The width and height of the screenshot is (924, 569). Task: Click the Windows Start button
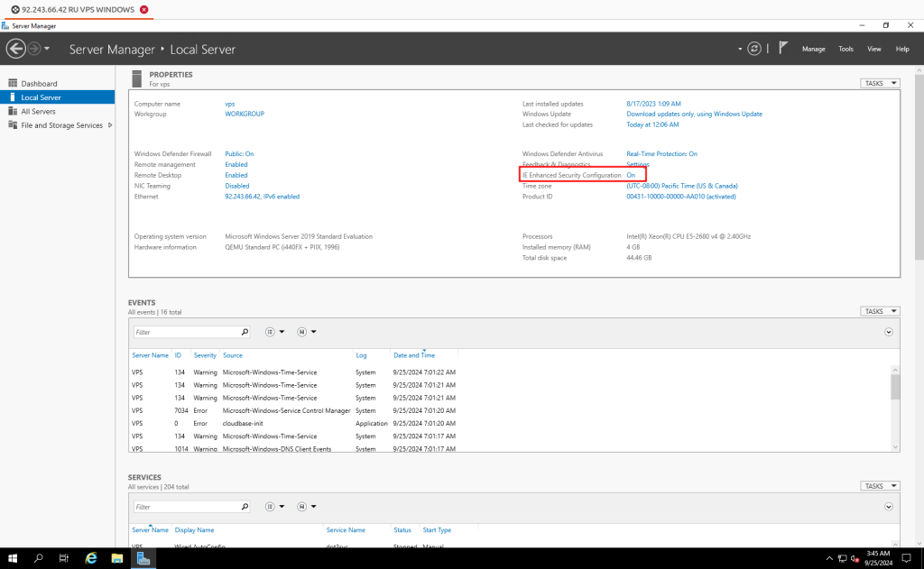[13, 558]
